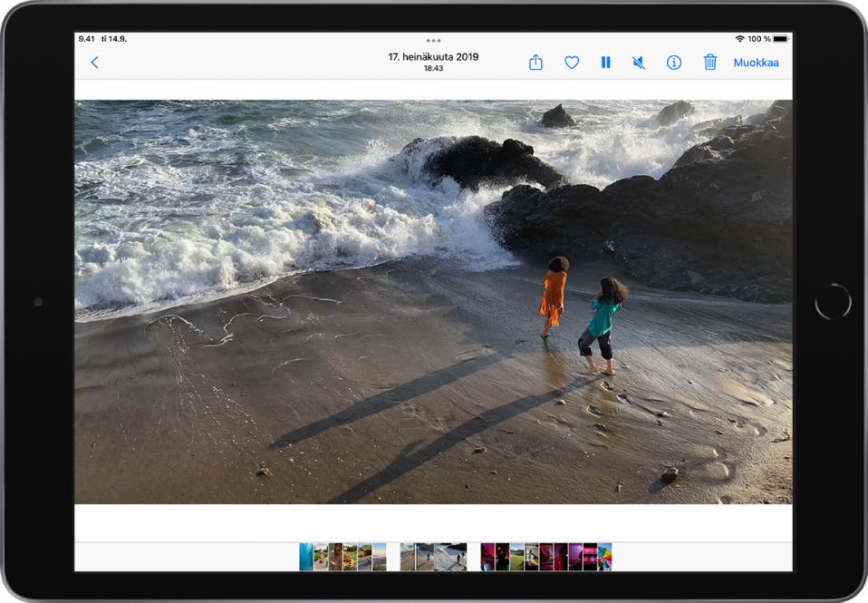868x603 pixels.
Task: Select the blue water thumbnail in filmstrip
Action: click(306, 557)
